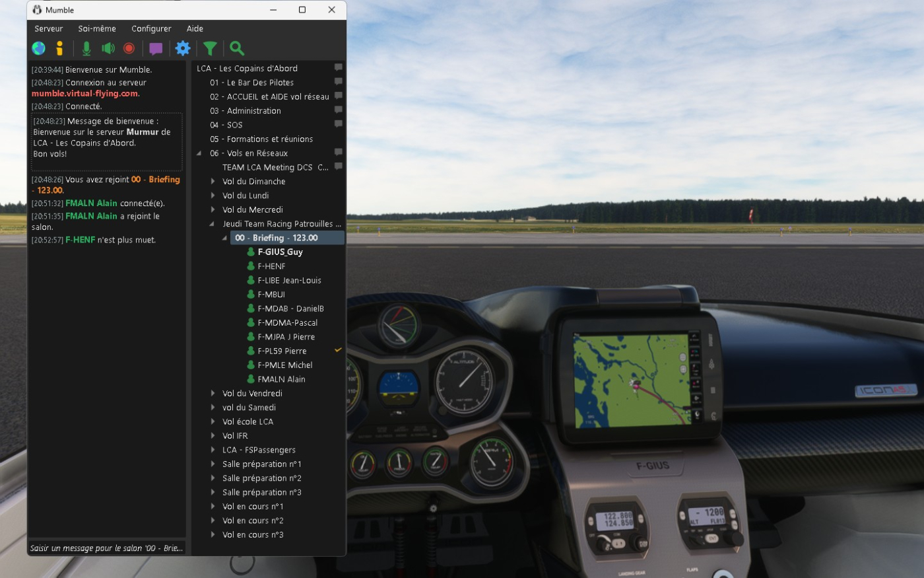This screenshot has height=578, width=924.
Task: Click the chat message input field
Action: (x=106, y=548)
